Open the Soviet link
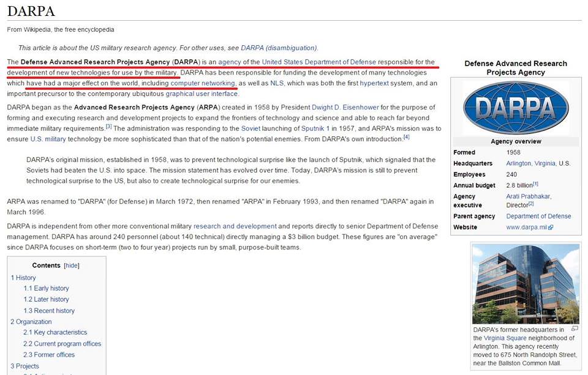 coord(251,128)
